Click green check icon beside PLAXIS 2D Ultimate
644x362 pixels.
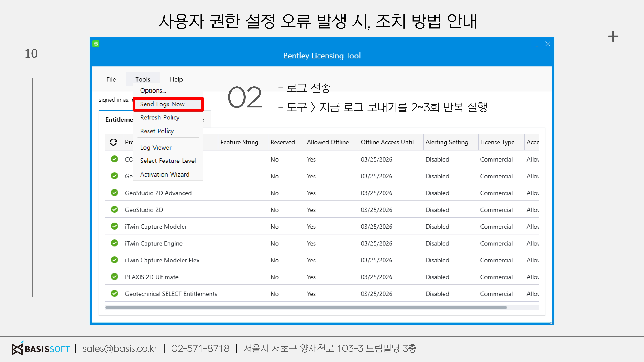115,277
